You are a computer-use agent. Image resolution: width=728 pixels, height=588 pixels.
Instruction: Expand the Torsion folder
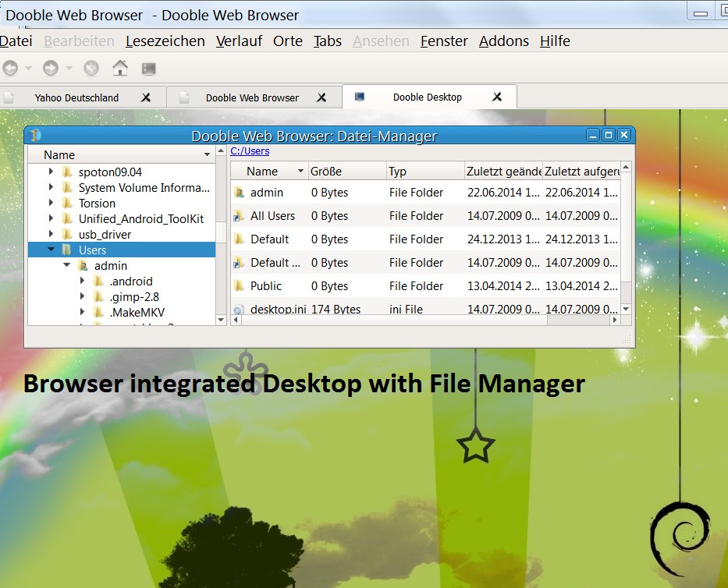51,203
